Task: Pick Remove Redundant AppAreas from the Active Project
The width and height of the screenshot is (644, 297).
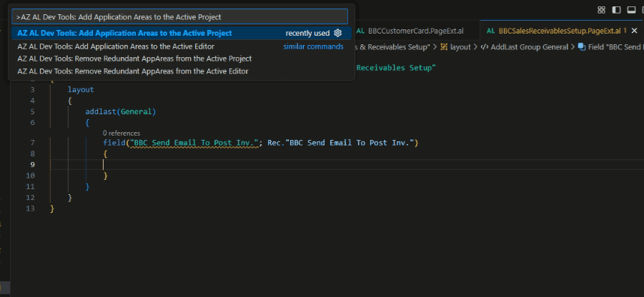Action: [181, 59]
